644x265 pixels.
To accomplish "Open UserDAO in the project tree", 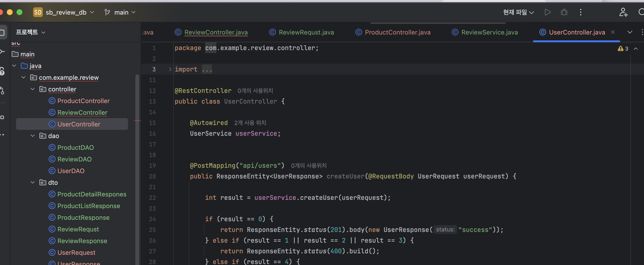I will click(71, 171).
